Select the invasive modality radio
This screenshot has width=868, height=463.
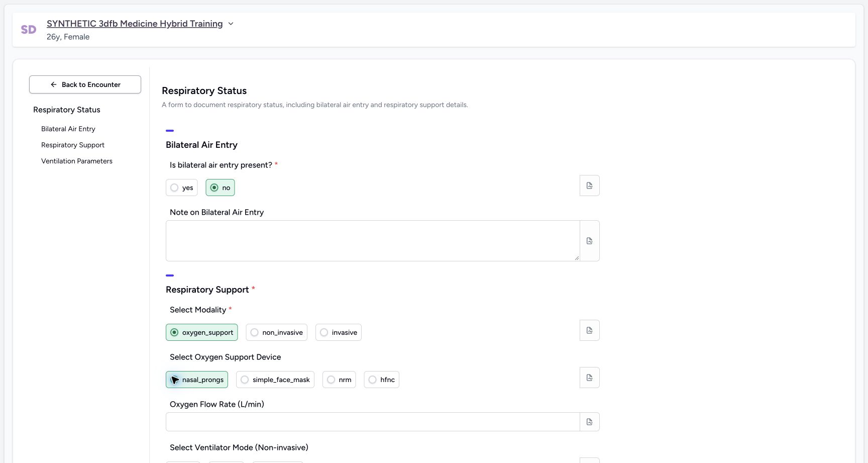point(338,332)
